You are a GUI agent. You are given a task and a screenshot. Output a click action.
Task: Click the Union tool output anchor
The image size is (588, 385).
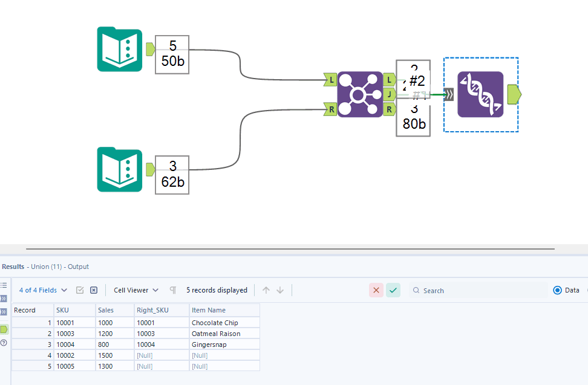(514, 94)
